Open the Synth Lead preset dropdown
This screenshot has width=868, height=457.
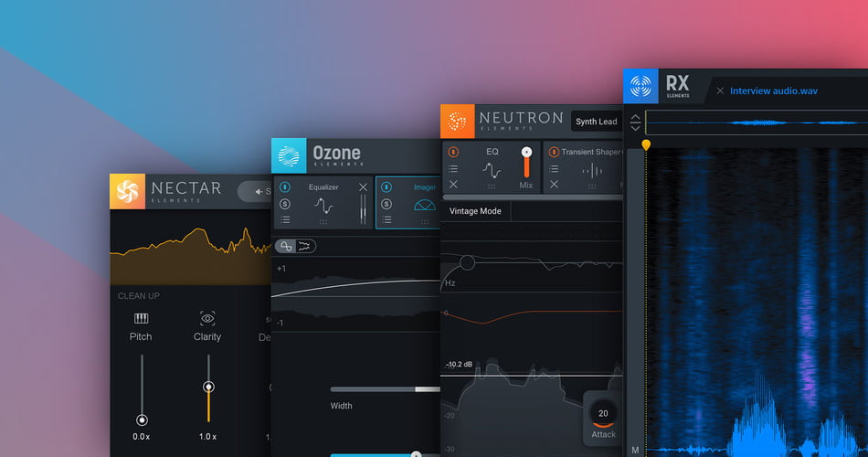point(596,122)
